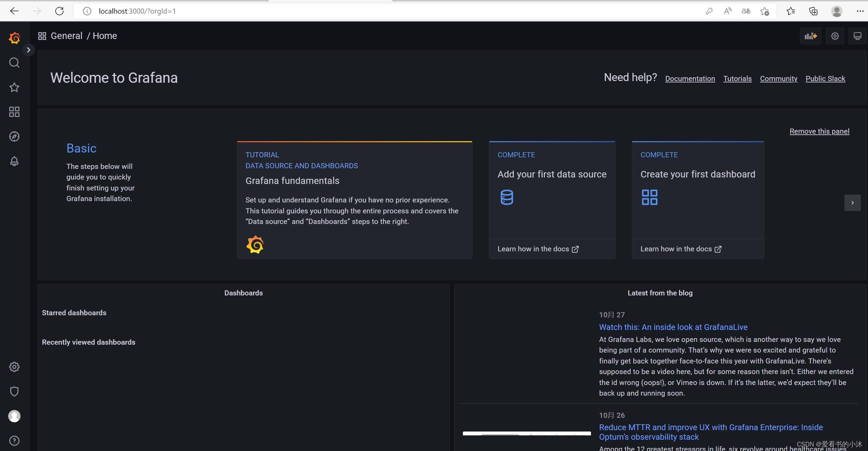This screenshot has width=868, height=451.
Task: Click the dashboards grid icon beside General
Action: pyautogui.click(x=42, y=36)
